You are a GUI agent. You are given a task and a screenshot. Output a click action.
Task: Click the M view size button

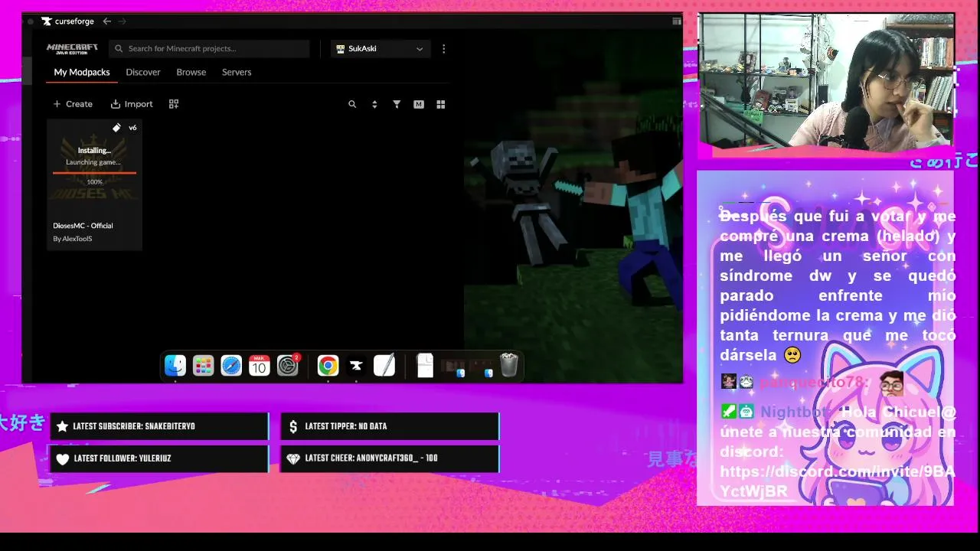pos(419,104)
